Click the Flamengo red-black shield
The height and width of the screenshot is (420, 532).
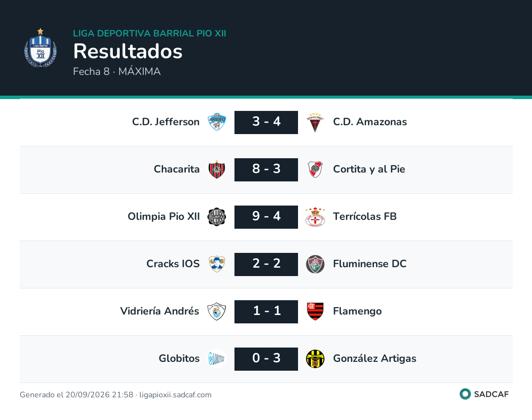click(x=315, y=312)
